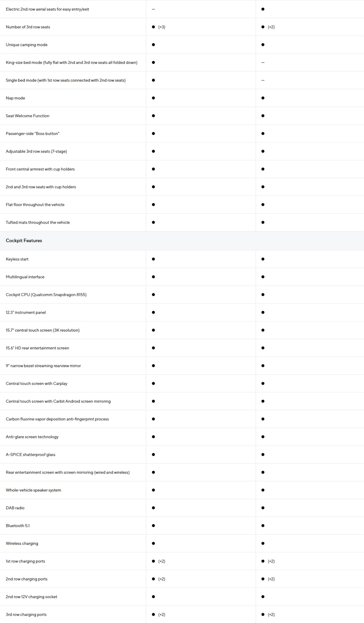This screenshot has height=623, width=364.
Task: Click the Cockpit Features section header
Action: 24,240
